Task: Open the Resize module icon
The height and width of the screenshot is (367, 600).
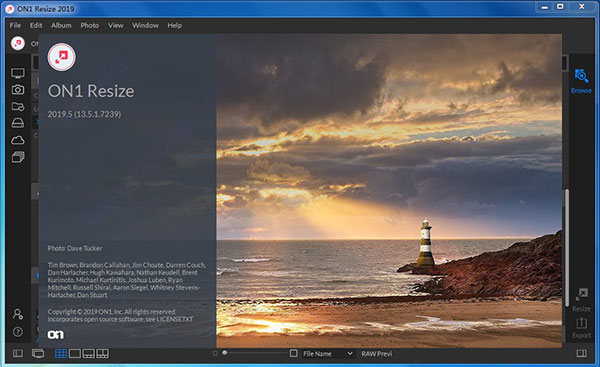Action: (x=581, y=300)
